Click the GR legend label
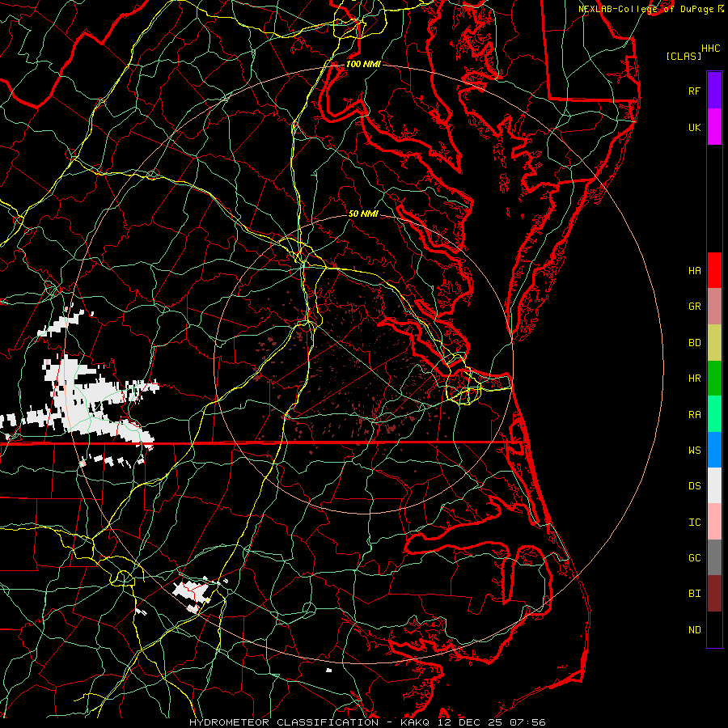 (694, 307)
